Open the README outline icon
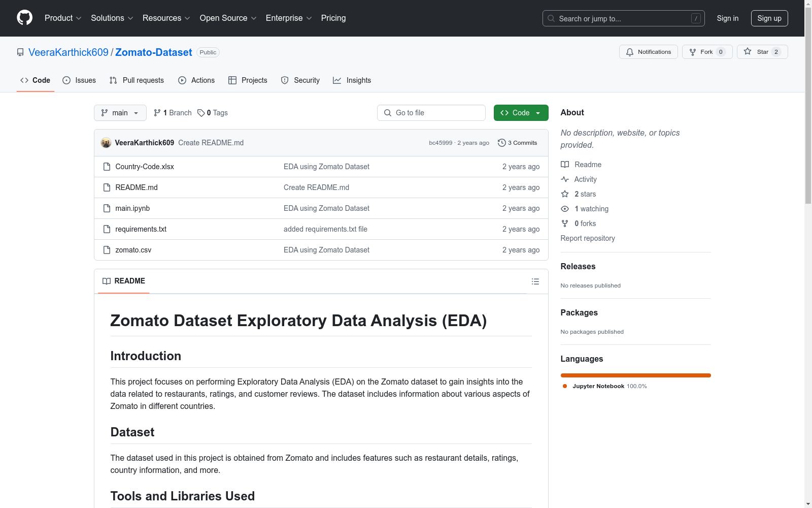Screen dimensions: 812x508 pyautogui.click(x=535, y=281)
